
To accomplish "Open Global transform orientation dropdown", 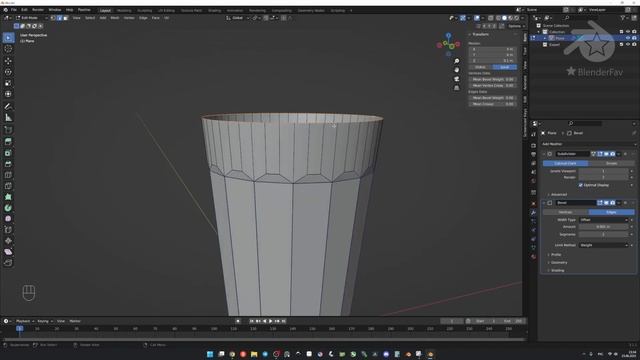I will pos(238,18).
